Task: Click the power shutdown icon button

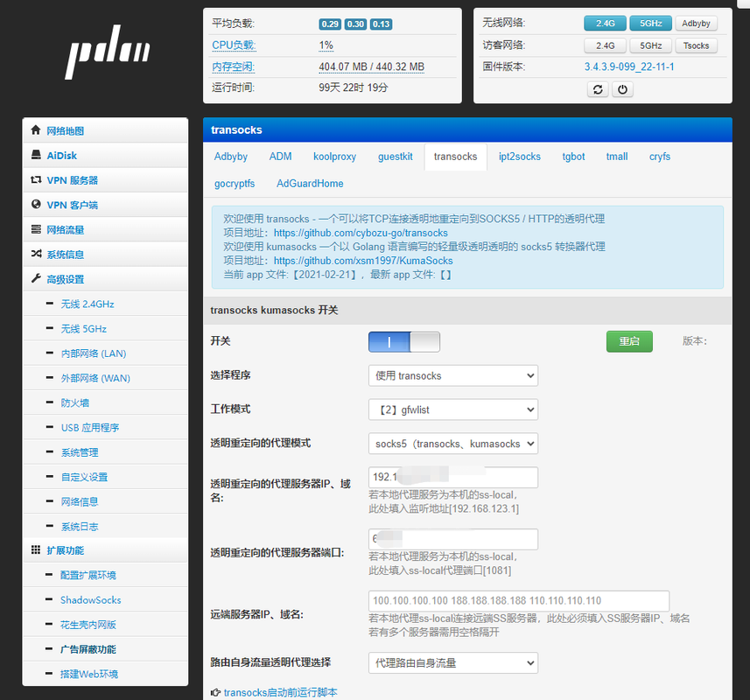Action: 622,89
